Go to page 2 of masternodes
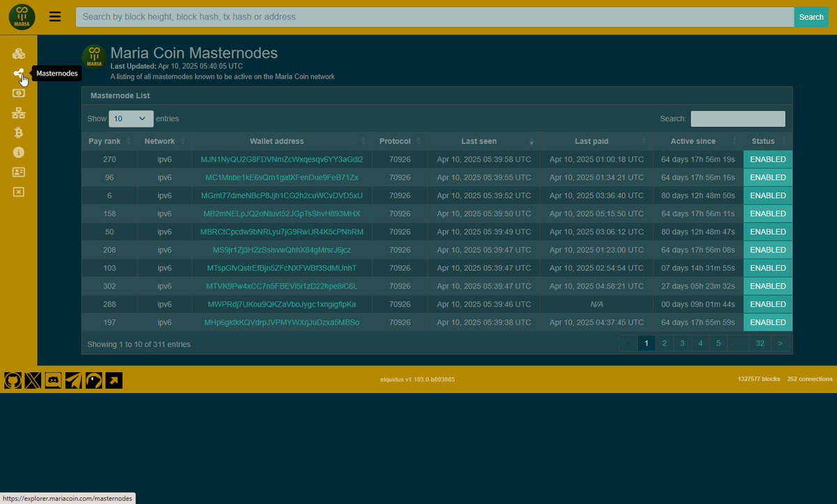The image size is (837, 504). click(664, 343)
